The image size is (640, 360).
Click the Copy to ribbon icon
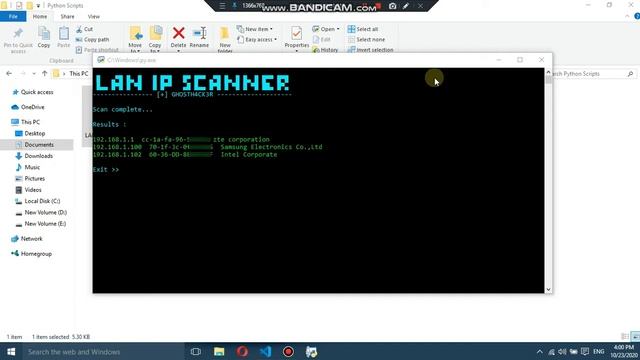click(x=155, y=33)
